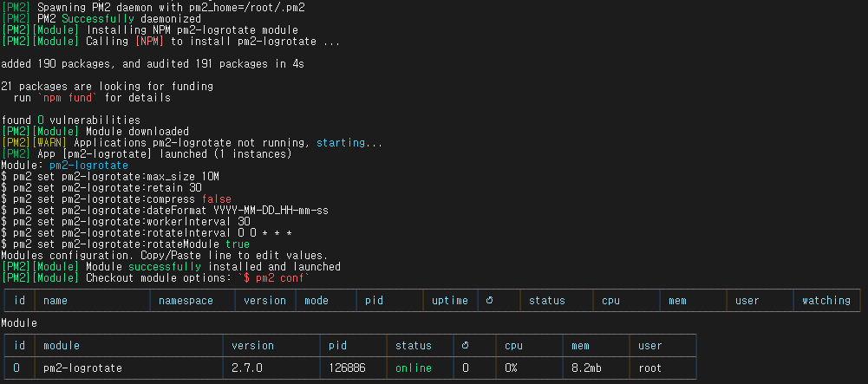Click the 'root' user cell
Screen dimensions: 868x384
tap(649, 368)
